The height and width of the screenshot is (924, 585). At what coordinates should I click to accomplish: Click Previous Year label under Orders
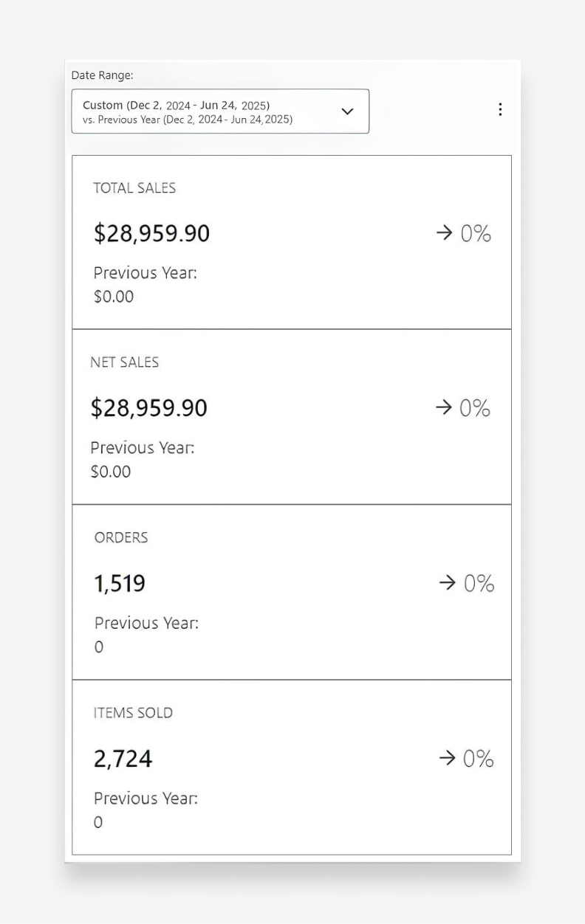146,623
